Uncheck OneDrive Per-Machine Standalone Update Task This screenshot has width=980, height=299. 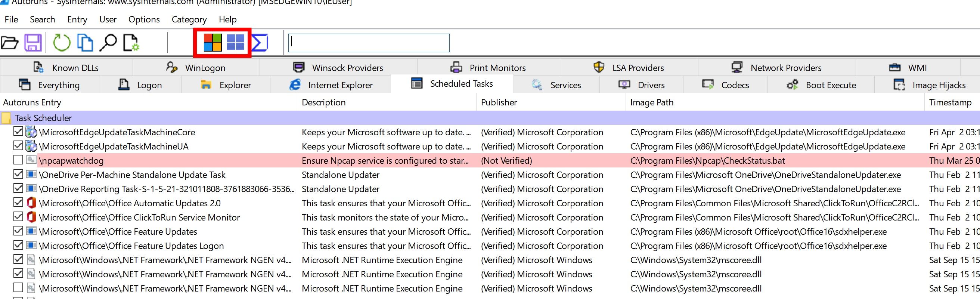18,174
